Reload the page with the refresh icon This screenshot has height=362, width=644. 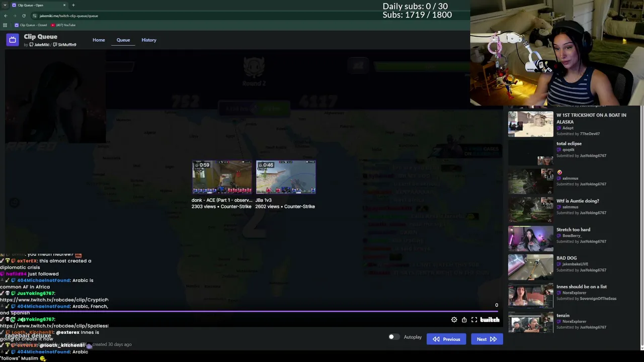click(x=24, y=16)
